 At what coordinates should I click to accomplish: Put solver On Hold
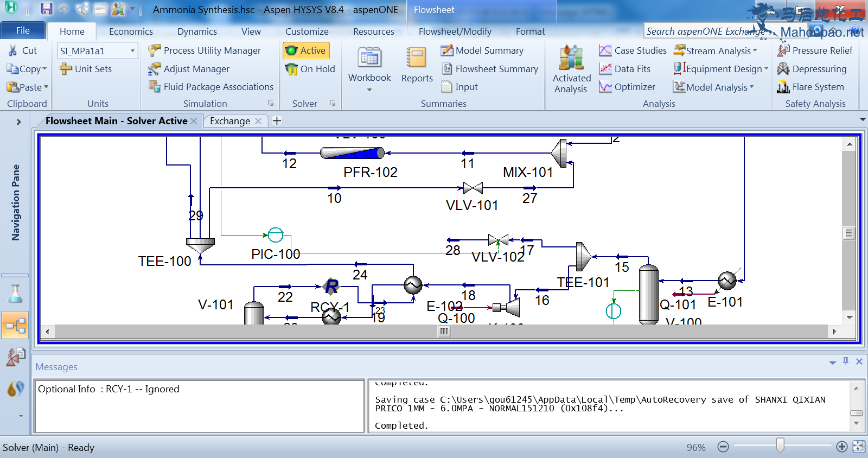pos(310,69)
